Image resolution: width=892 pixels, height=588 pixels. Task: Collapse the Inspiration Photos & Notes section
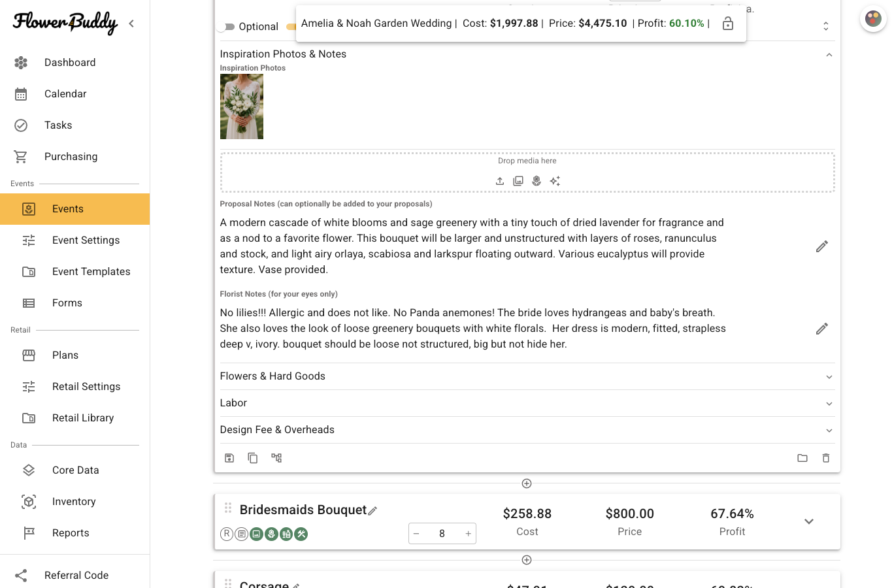click(x=829, y=55)
